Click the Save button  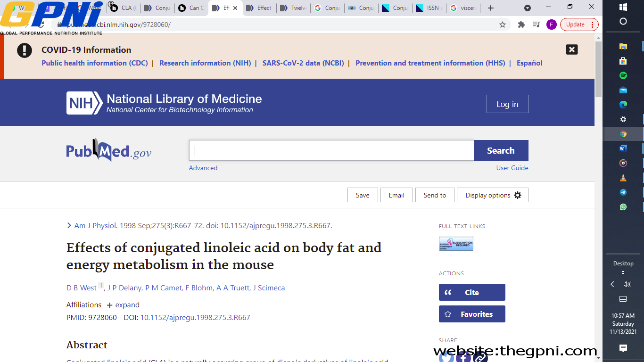(x=363, y=195)
